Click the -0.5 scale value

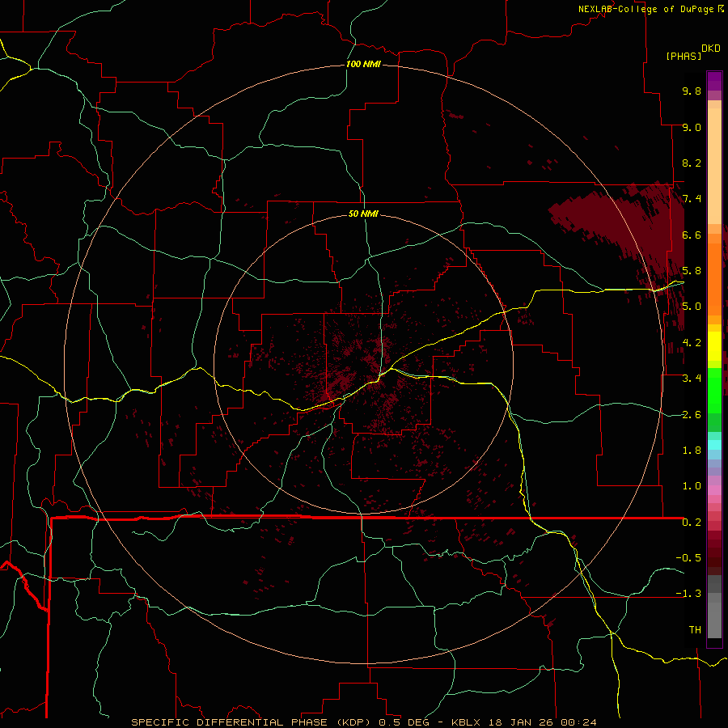(688, 558)
